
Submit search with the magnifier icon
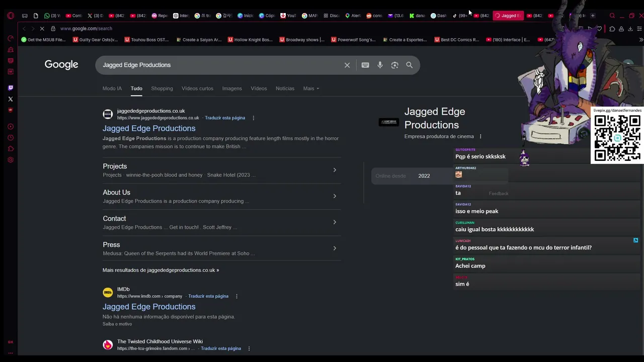point(410,65)
